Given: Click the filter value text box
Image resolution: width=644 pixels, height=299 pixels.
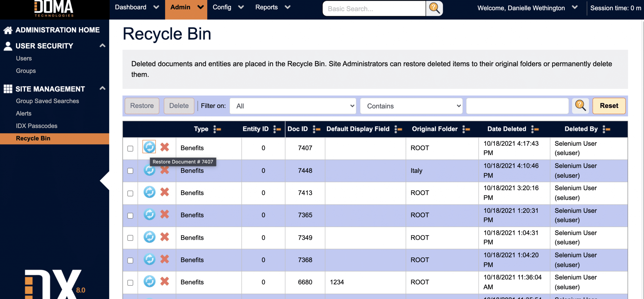Looking at the screenshot, I should click(x=517, y=106).
